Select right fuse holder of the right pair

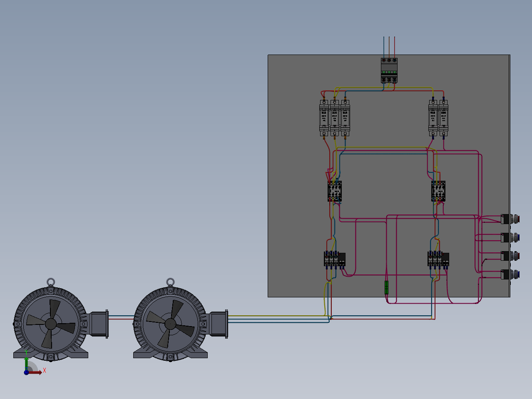point(443,117)
